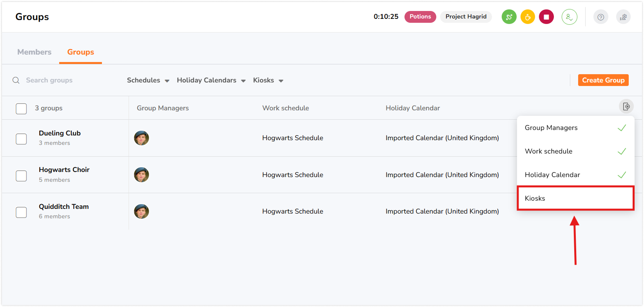Click the Project Hagrid tag
Screen dimensions: 644x307
(466, 16)
